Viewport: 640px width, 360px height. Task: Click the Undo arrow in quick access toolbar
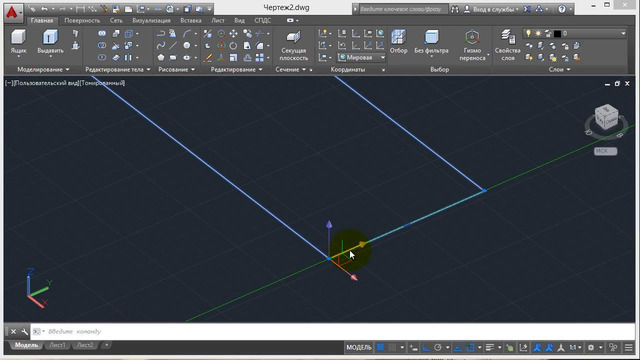pyautogui.click(x=44, y=9)
